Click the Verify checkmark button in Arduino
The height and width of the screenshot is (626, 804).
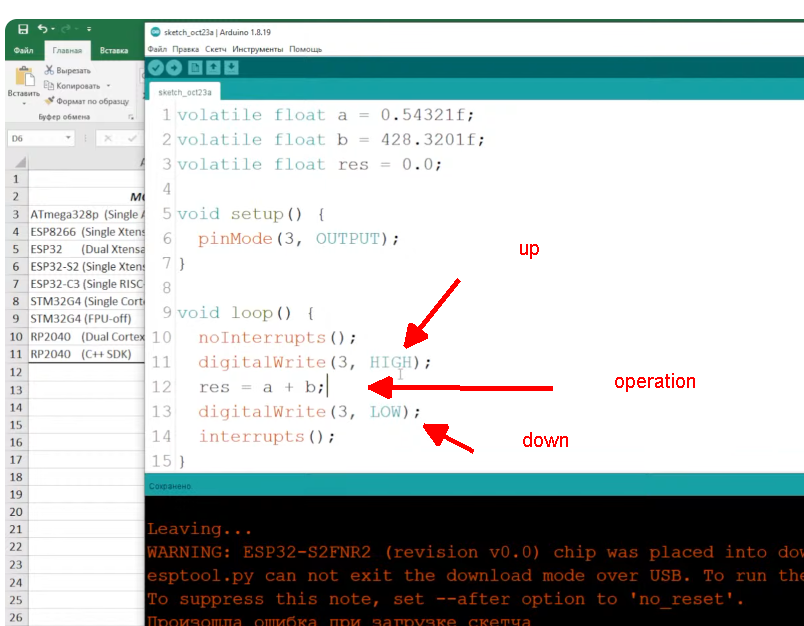tap(156, 68)
